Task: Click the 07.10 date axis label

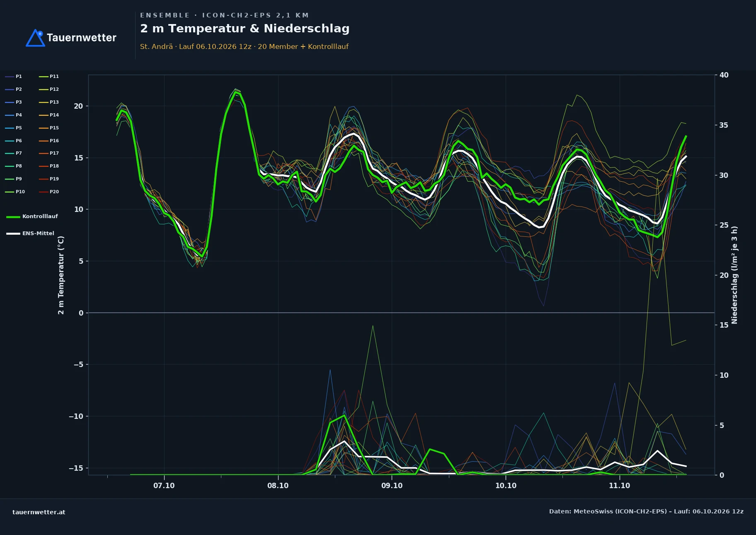Action: click(164, 486)
